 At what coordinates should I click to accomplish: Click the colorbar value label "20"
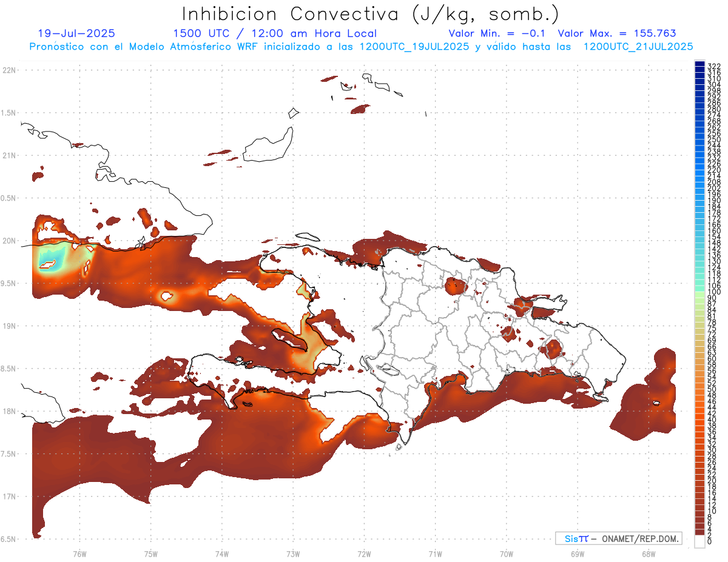point(712,480)
